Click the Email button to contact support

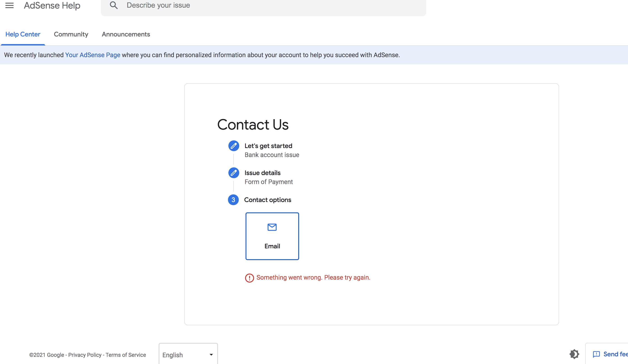click(272, 236)
